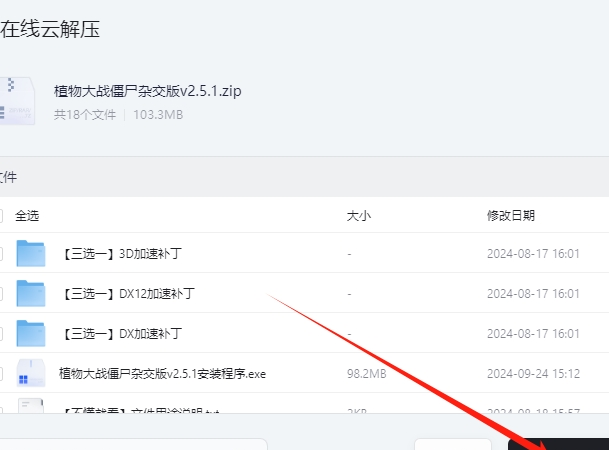Viewport: 609px width, 450px height.
Task: Click the 大小 column header
Action: 358,215
